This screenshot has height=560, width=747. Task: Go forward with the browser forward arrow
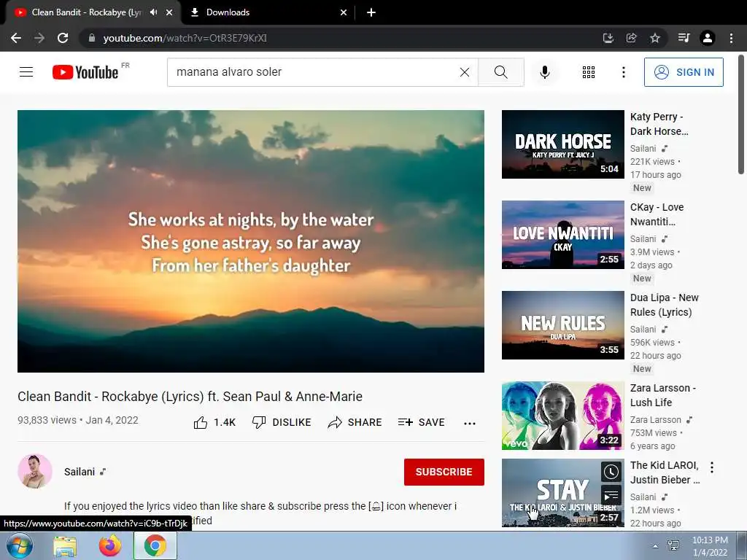39,38
